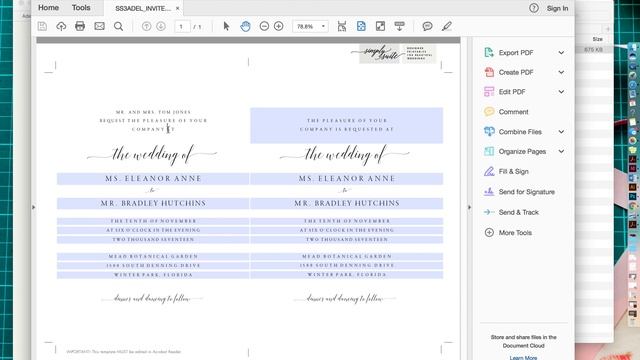Click the Organize Pages tool
640x360 pixels.
coord(522,151)
